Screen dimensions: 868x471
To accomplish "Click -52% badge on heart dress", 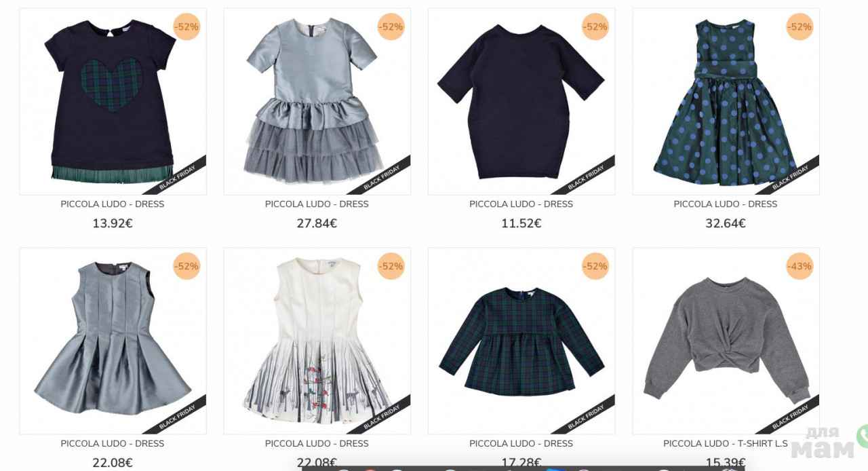I will (x=186, y=26).
